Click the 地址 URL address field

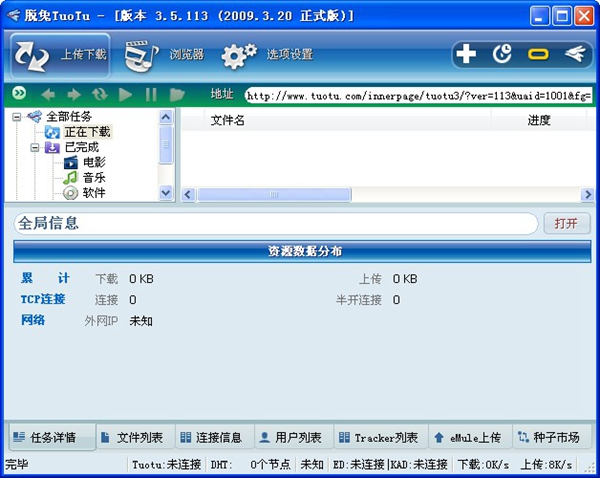point(418,96)
